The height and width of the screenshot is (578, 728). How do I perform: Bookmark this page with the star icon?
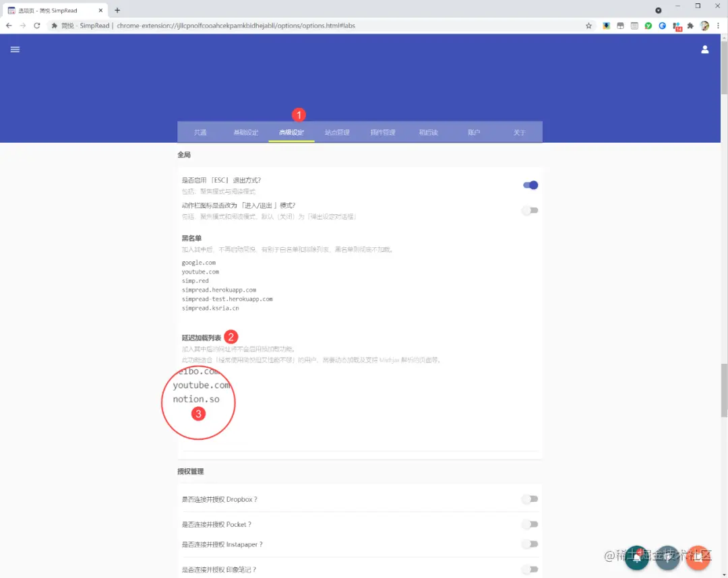588,26
